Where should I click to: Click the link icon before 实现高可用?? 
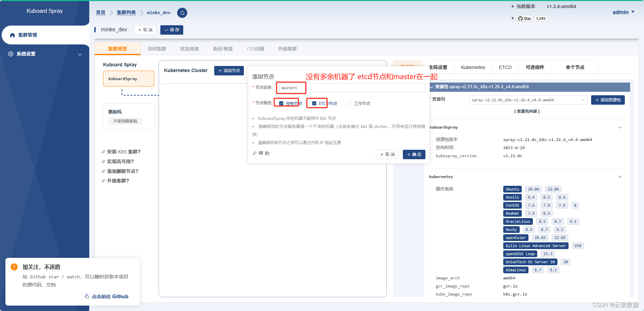pyautogui.click(x=103, y=162)
